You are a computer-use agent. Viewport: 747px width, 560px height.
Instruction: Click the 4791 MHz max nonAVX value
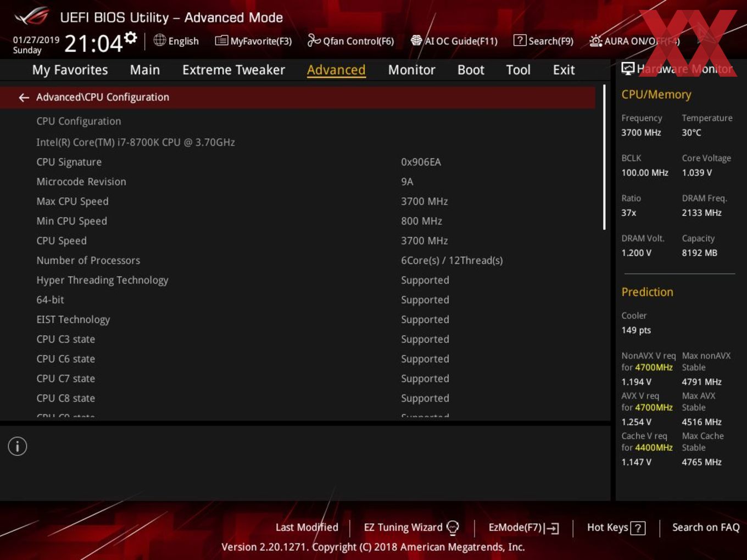tap(701, 382)
